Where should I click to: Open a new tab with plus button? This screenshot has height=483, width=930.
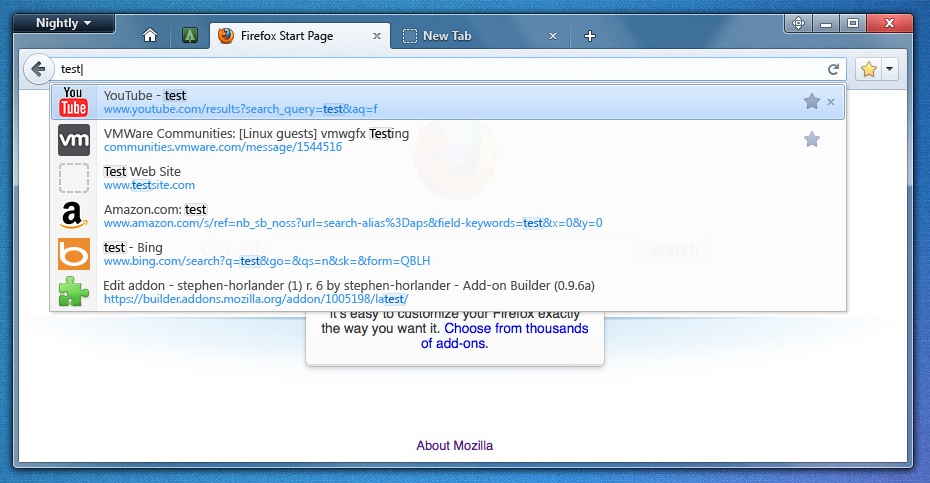(x=590, y=36)
